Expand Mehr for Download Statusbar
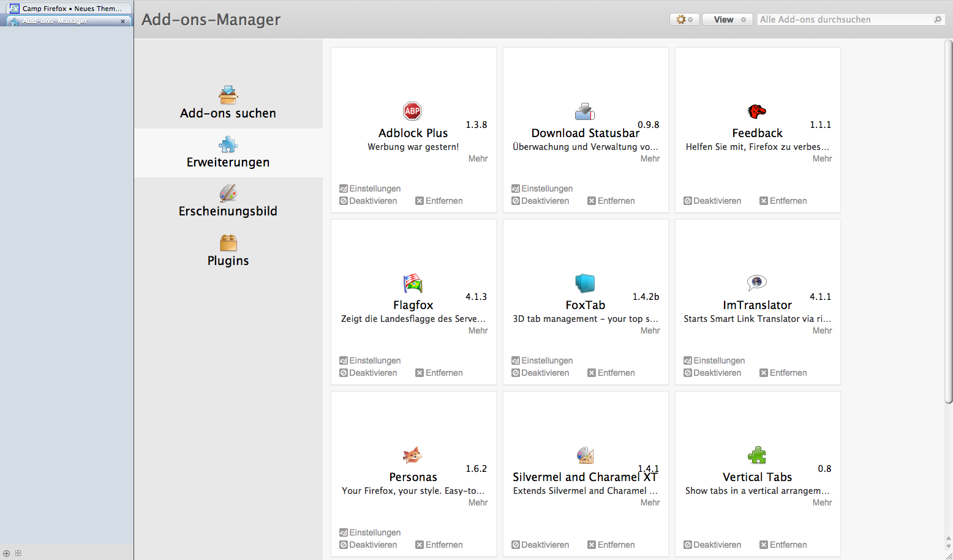953x560 pixels. pos(650,159)
